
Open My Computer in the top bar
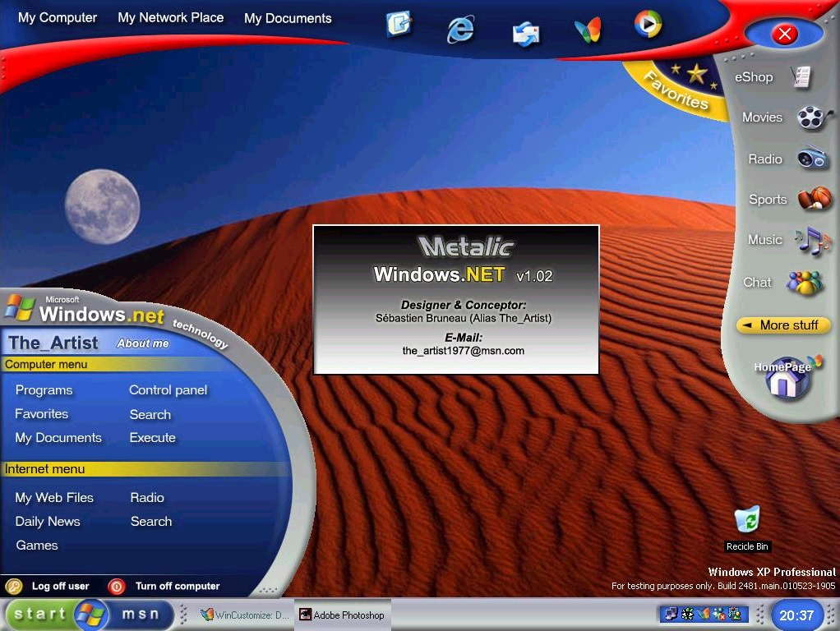tap(58, 18)
